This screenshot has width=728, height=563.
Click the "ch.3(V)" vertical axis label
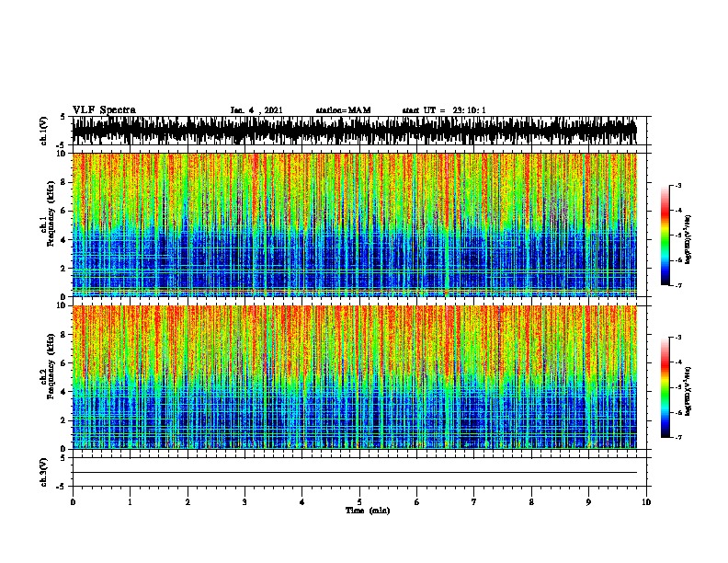44,473
